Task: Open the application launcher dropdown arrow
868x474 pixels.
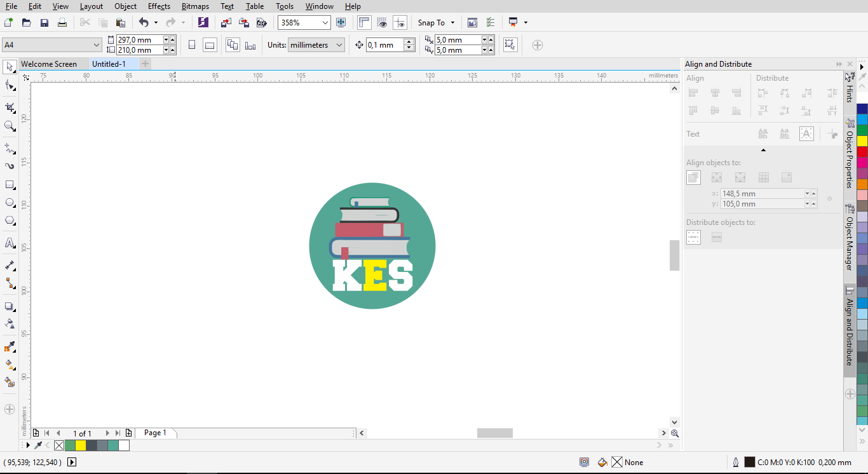Action: pos(526,23)
